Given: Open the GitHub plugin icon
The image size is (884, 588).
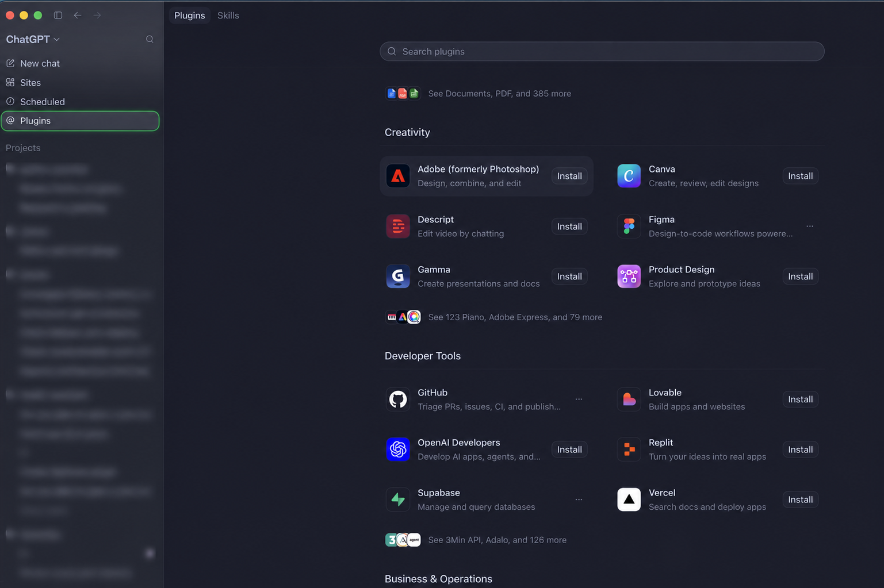Looking at the screenshot, I should (398, 399).
